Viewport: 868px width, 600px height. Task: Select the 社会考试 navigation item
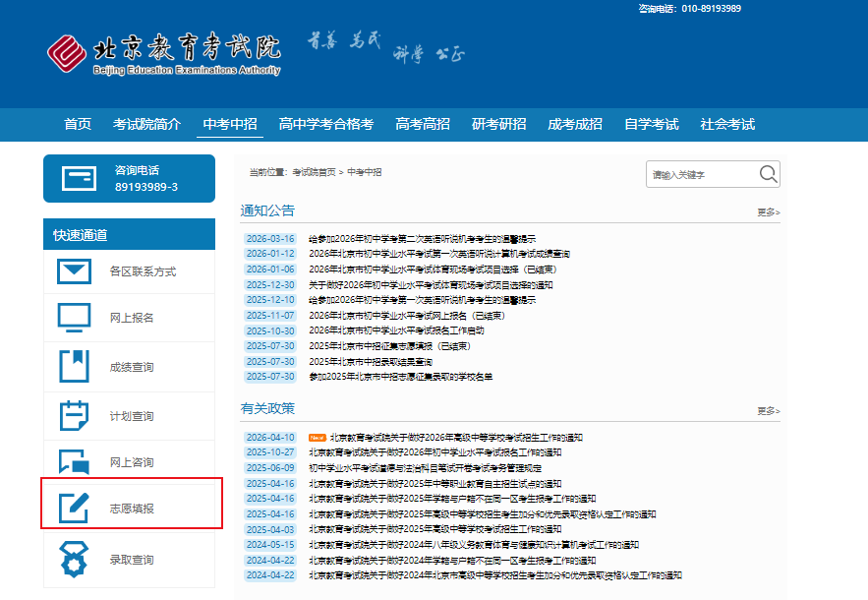coord(727,124)
